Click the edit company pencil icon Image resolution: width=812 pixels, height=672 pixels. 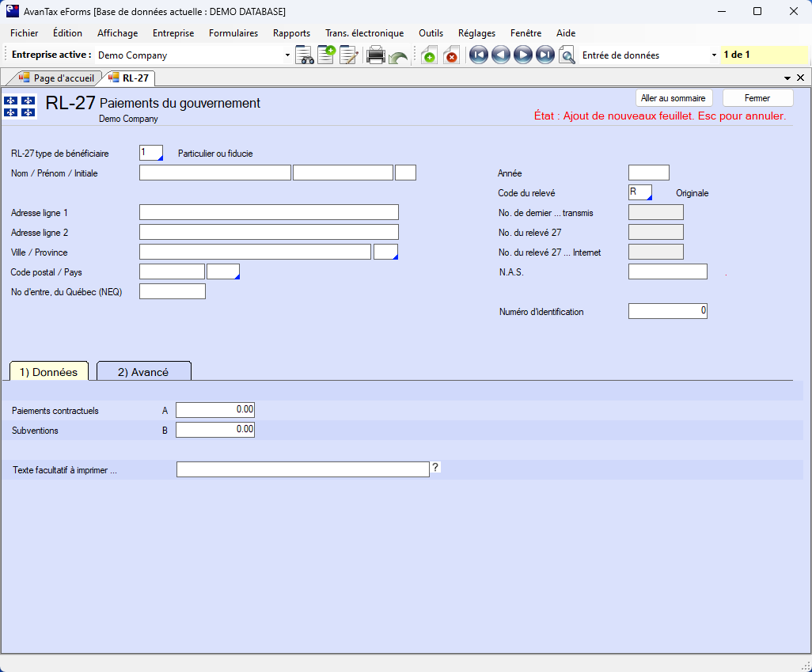[x=349, y=55]
